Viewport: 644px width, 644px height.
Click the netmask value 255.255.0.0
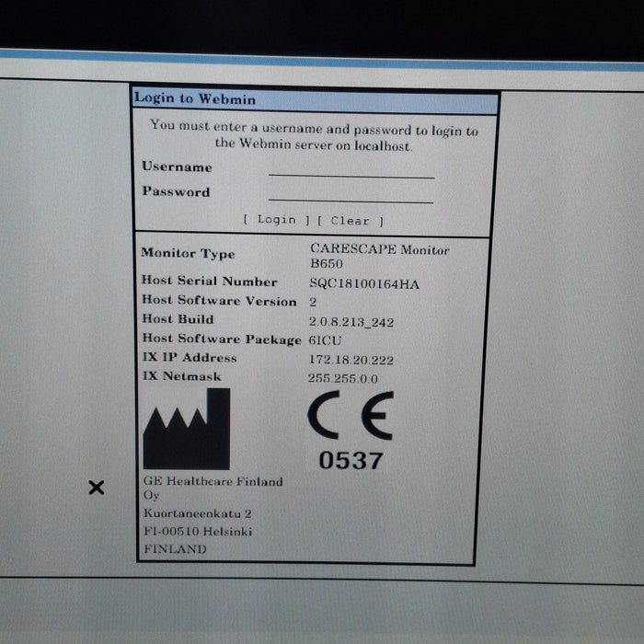point(343,378)
